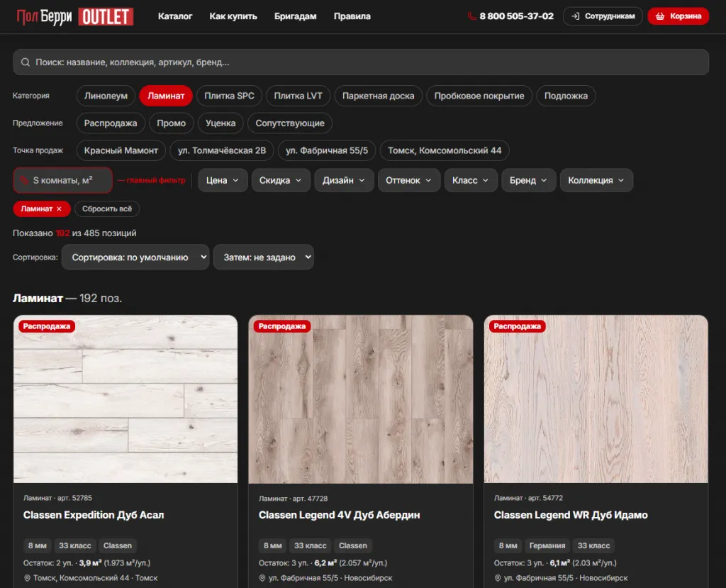
Task: Focus the S комнаты, м² input
Action: pos(63,180)
